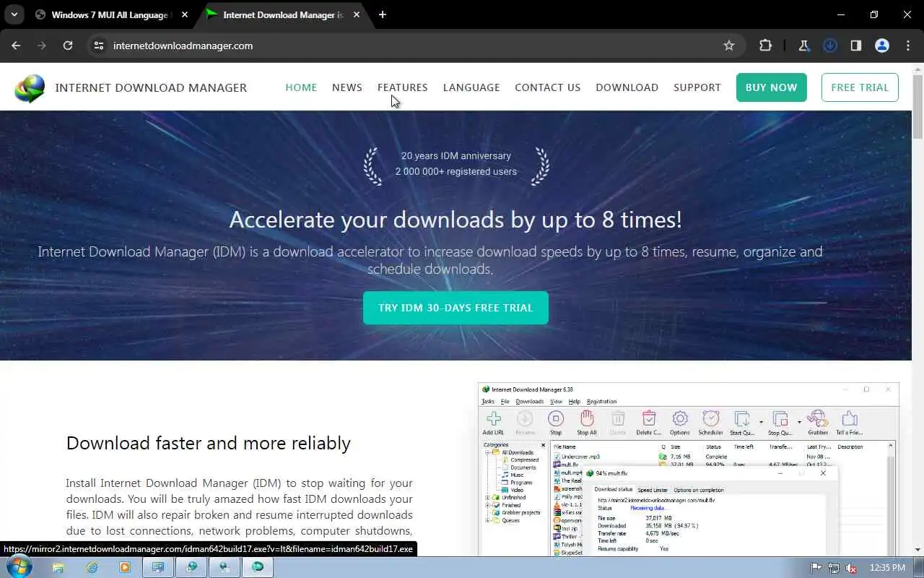Open Chrome Labs flask icon
This screenshot has height=578, width=924.
(804, 46)
